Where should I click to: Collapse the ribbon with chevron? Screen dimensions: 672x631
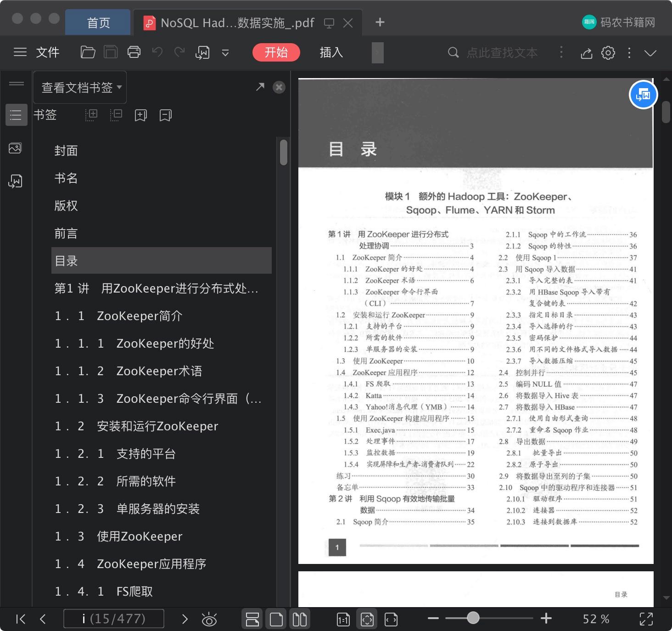650,53
